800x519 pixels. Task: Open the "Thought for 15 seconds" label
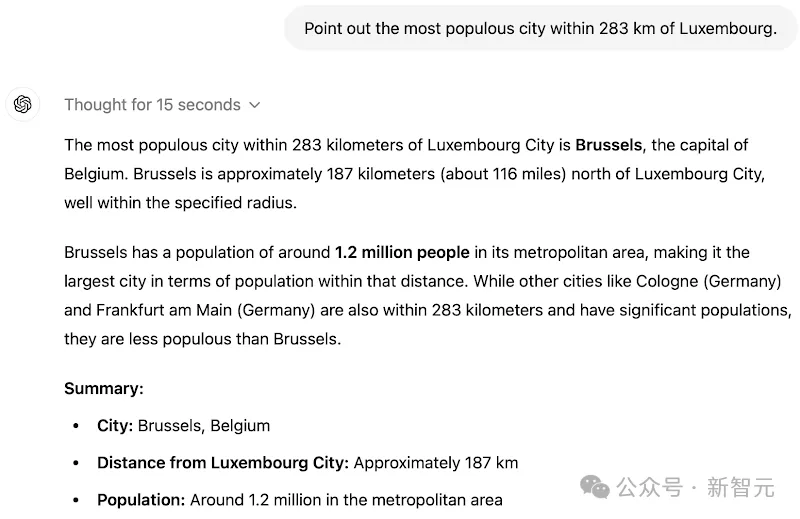pos(152,105)
